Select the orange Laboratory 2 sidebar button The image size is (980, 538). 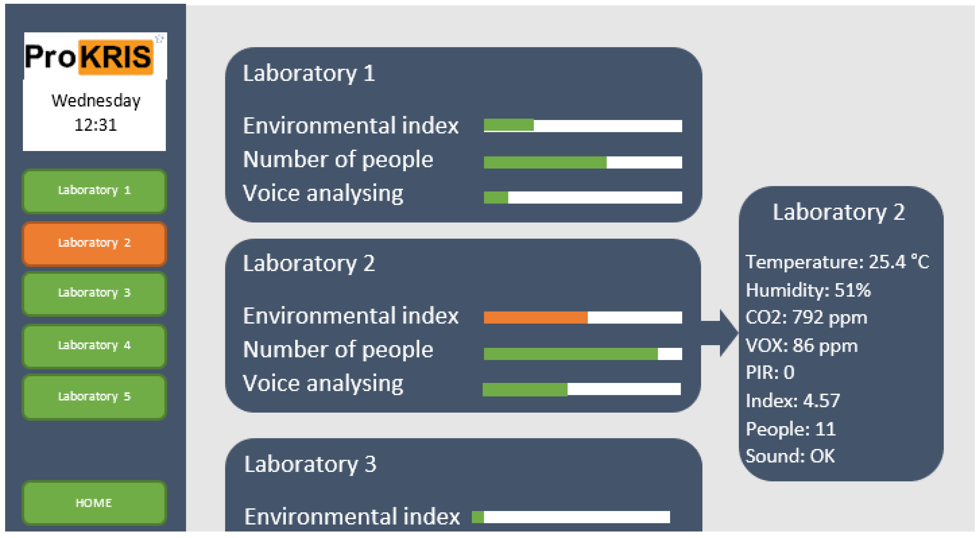[95, 243]
